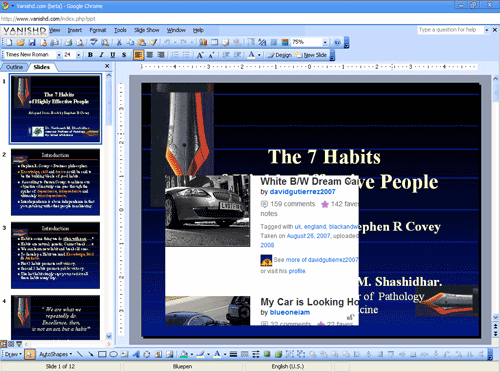Toggle underline formatting
500x372 pixels.
pyautogui.click(x=113, y=55)
